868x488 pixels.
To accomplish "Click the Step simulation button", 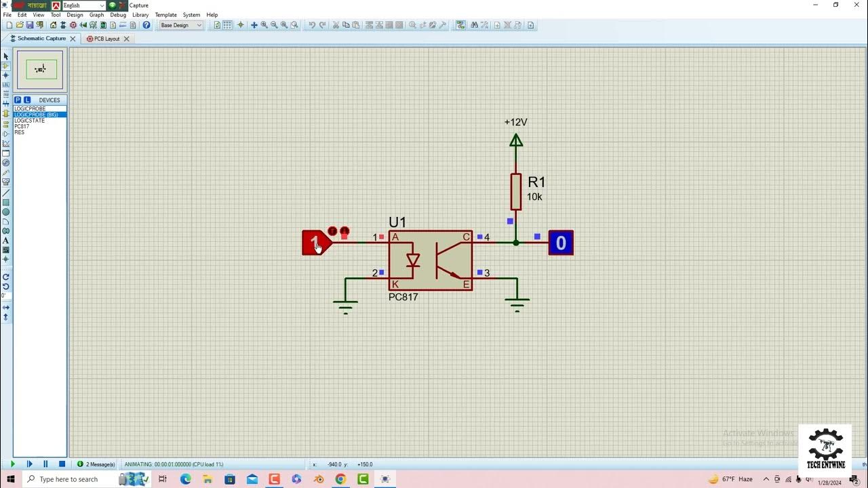I will 29,464.
